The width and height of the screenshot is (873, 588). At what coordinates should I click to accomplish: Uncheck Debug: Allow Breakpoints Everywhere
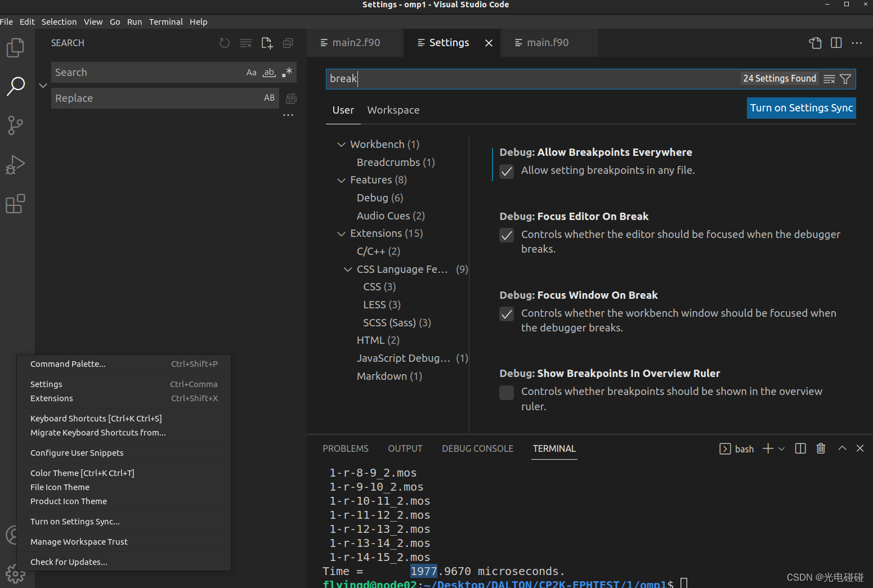point(506,172)
